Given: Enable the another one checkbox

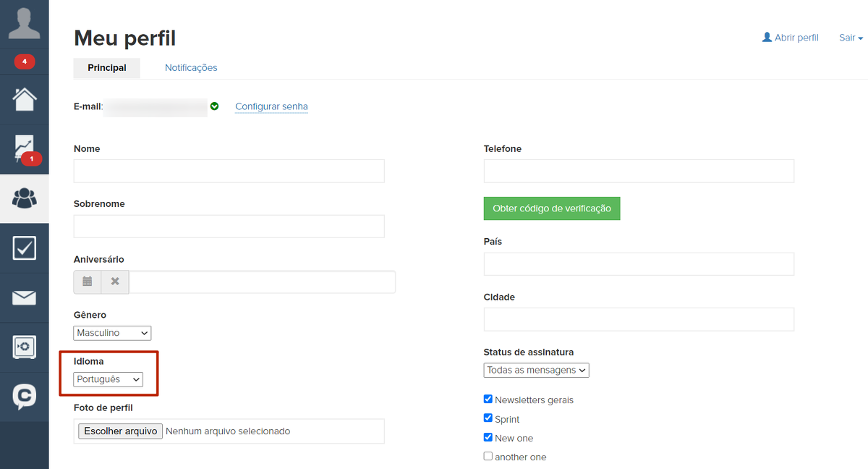Looking at the screenshot, I should point(488,456).
